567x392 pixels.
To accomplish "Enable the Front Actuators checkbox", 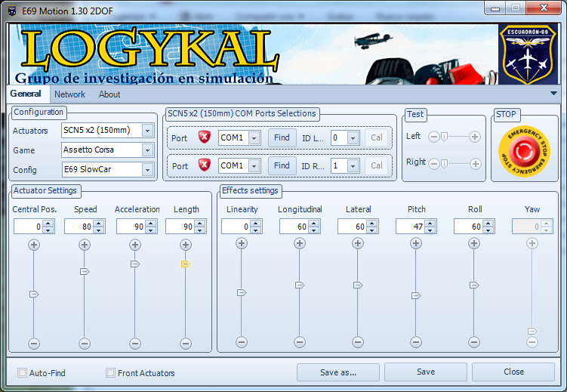I will (x=110, y=372).
